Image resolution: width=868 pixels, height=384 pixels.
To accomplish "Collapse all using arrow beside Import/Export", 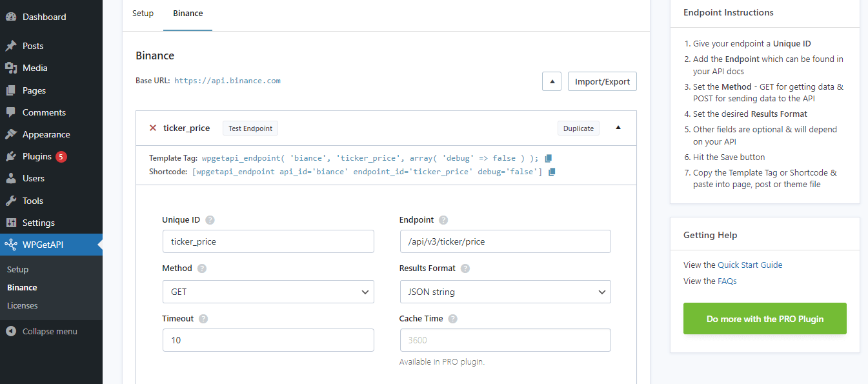I will 551,81.
